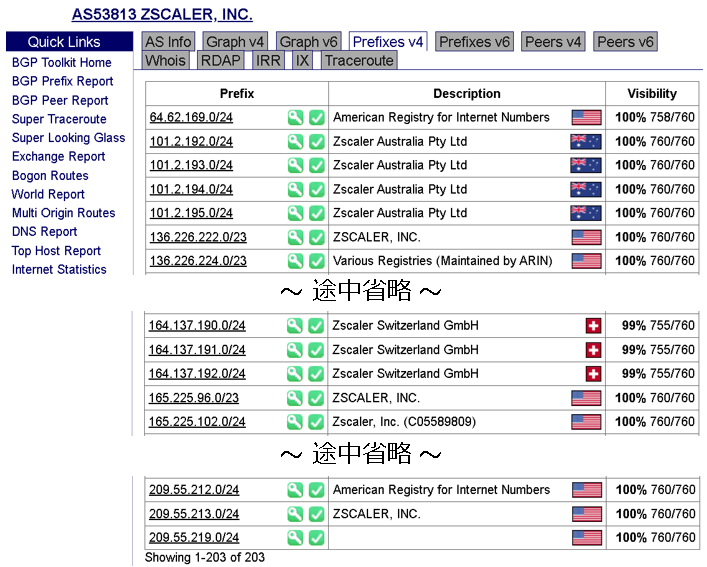Click the Prefix column header
707x567 pixels.
(x=237, y=94)
